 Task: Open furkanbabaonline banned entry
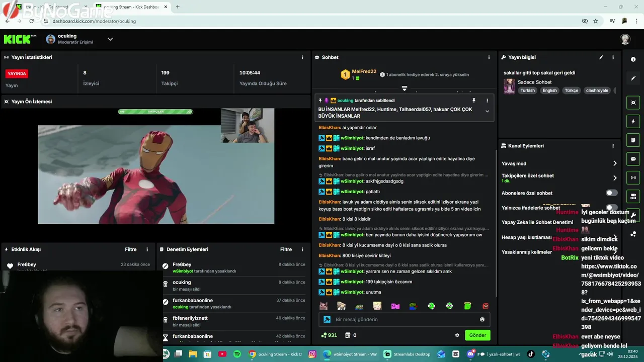[x=234, y=303]
